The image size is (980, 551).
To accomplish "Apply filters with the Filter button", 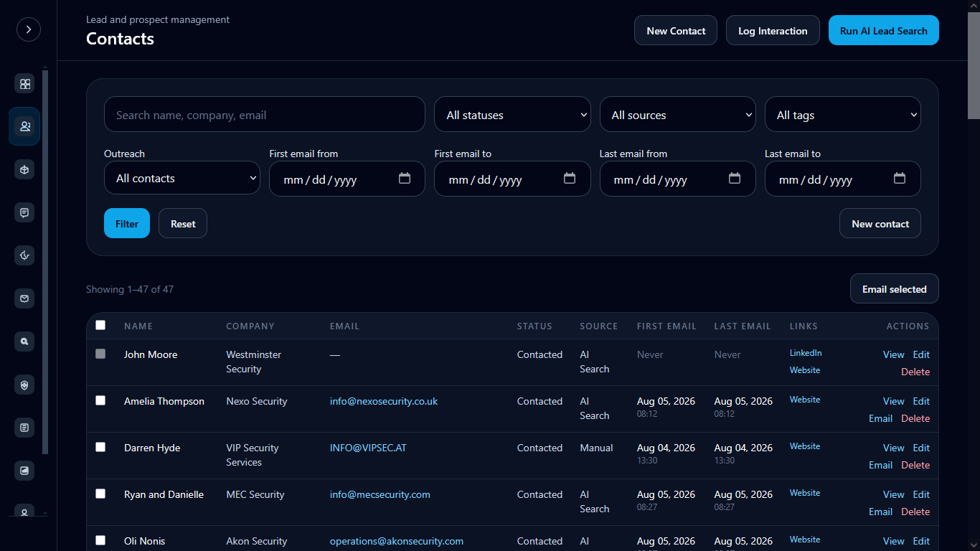I will [127, 224].
